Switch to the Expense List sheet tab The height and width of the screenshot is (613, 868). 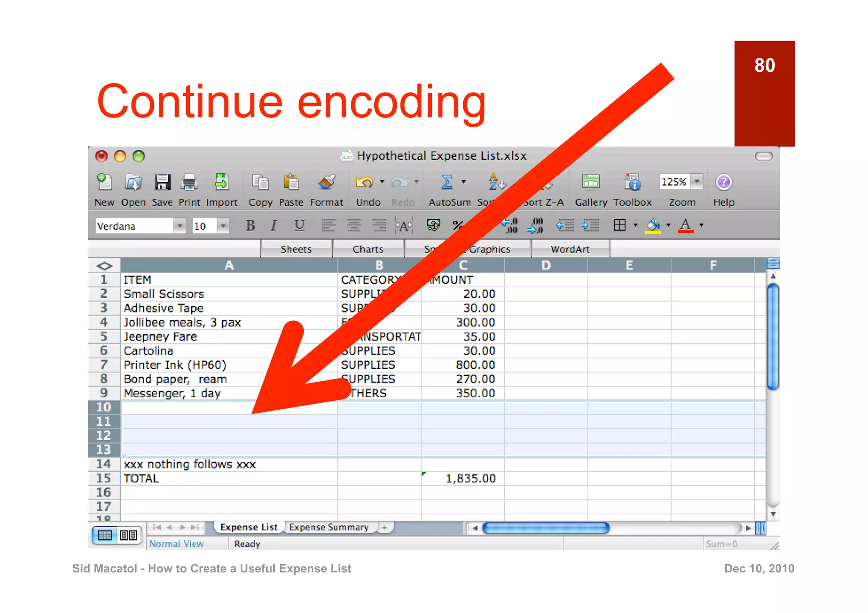249,527
